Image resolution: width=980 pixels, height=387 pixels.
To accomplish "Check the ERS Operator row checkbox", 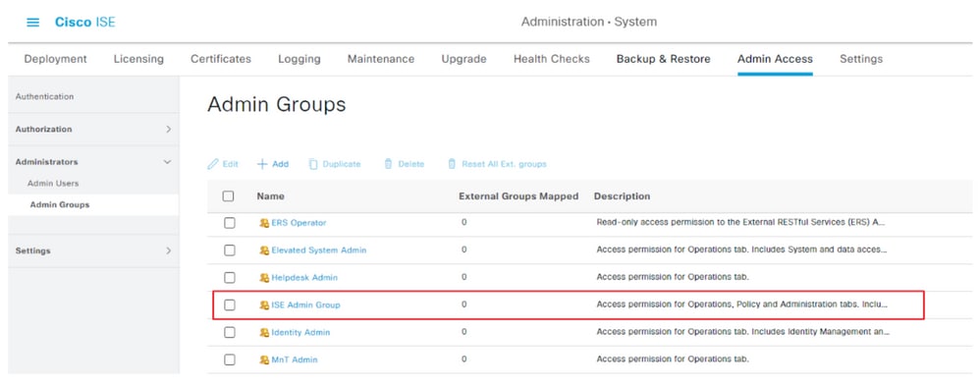I will tap(230, 223).
